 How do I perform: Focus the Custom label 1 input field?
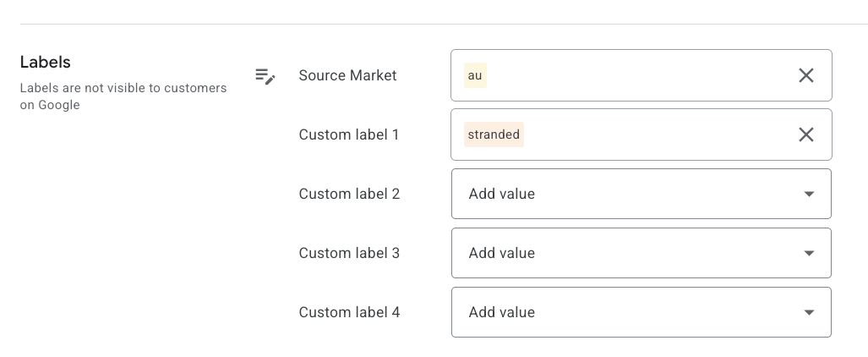tap(651, 135)
